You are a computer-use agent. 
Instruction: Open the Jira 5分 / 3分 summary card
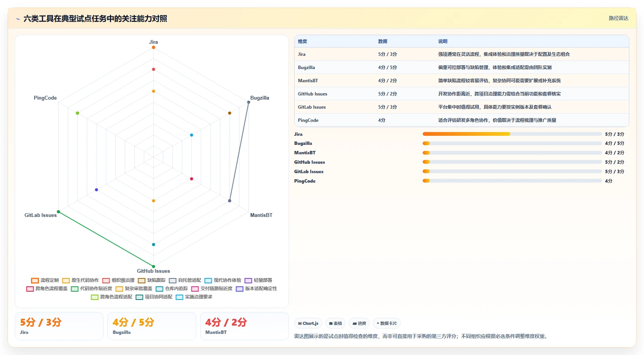pyautogui.click(x=59, y=326)
